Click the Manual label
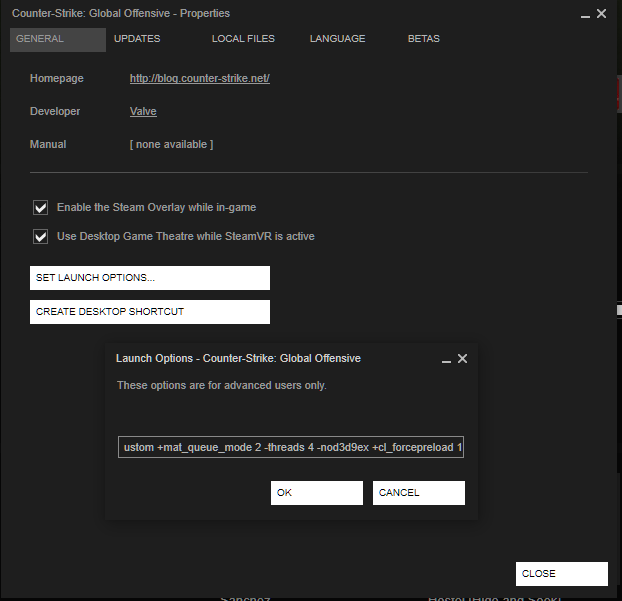This screenshot has height=601, width=622. pos(48,144)
